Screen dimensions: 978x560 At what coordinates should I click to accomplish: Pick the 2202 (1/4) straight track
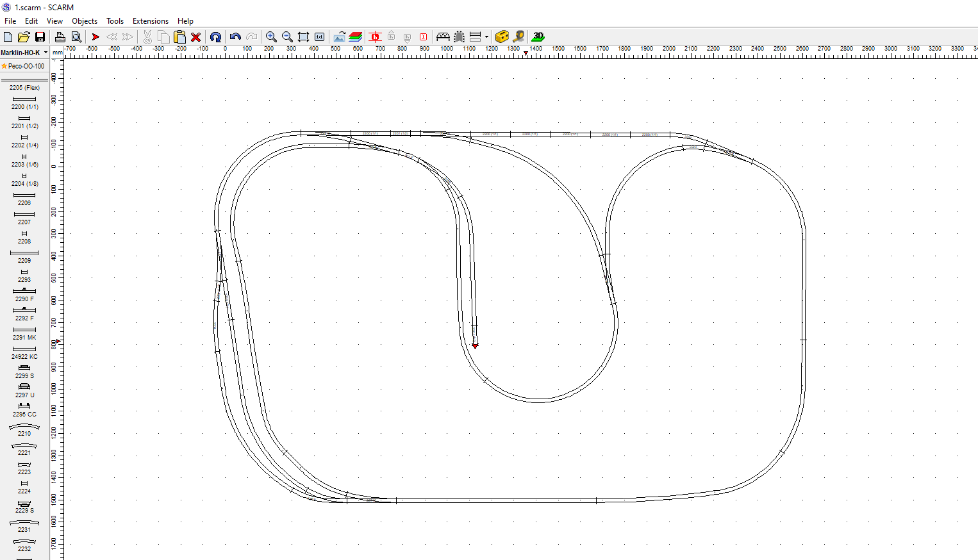pos(24,141)
